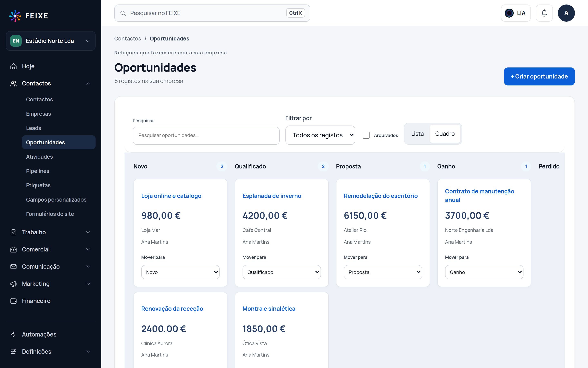
Task: Open the Renovação da receção opportunity
Action: [x=172, y=309]
